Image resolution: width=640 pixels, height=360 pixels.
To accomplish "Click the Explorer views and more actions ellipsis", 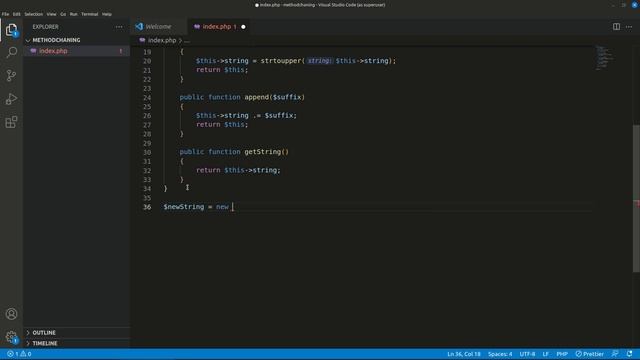I will (x=119, y=27).
